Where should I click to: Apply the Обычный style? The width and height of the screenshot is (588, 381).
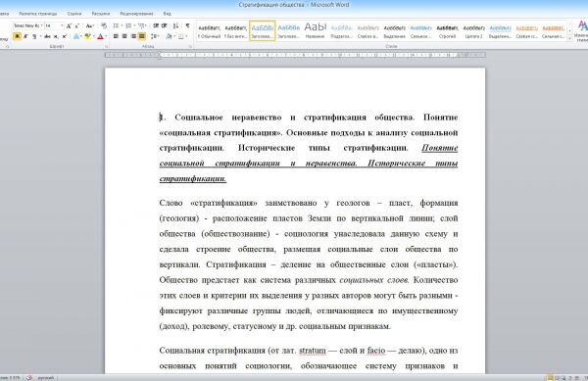[209, 30]
